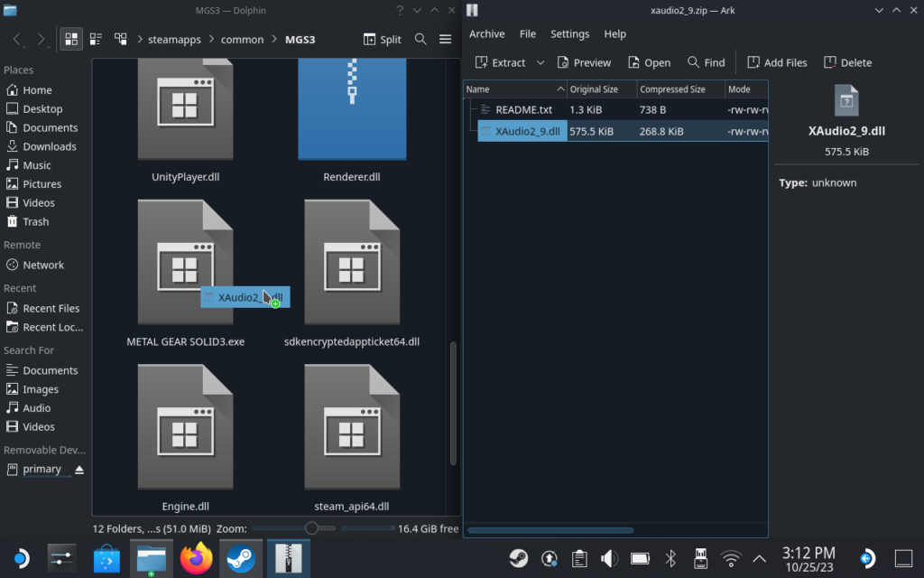Click common breadcrumb in path bar
The width and height of the screenshot is (924, 578).
point(242,40)
